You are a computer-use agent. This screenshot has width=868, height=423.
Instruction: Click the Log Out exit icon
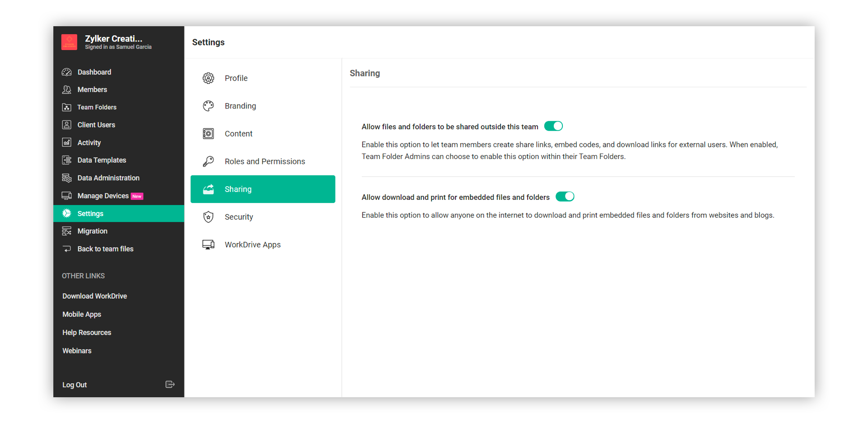pyautogui.click(x=170, y=385)
